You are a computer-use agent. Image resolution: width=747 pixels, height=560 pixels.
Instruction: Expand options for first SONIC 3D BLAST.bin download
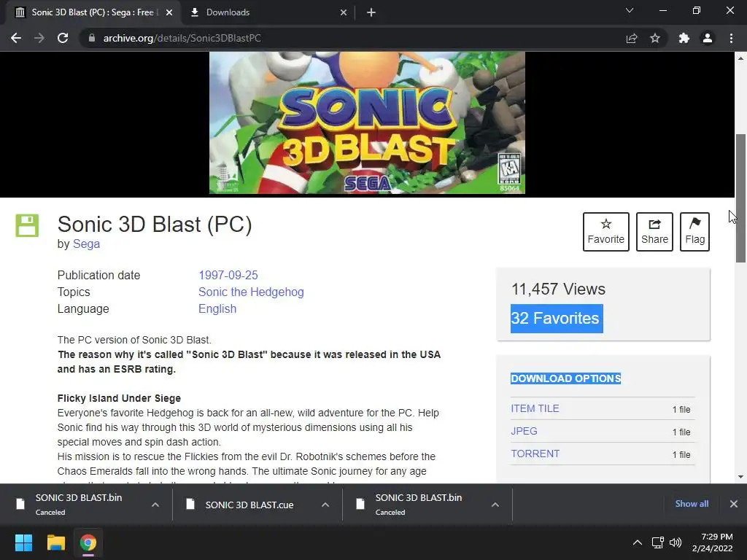[155, 505]
